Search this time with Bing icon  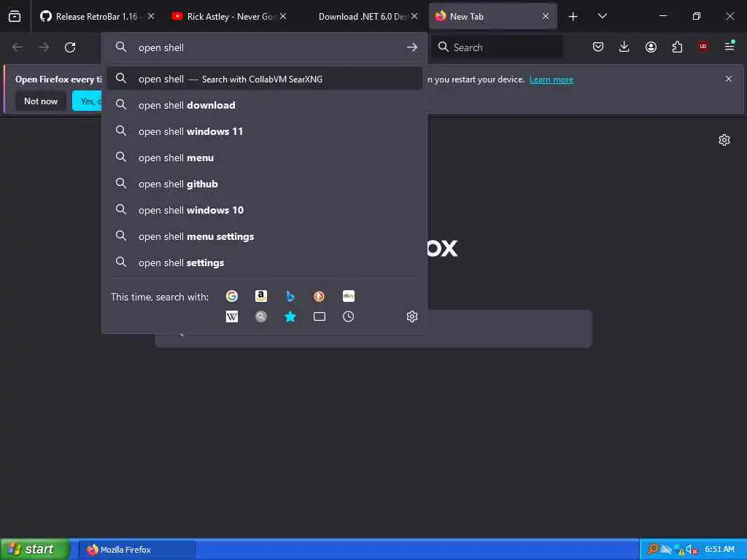coord(290,296)
